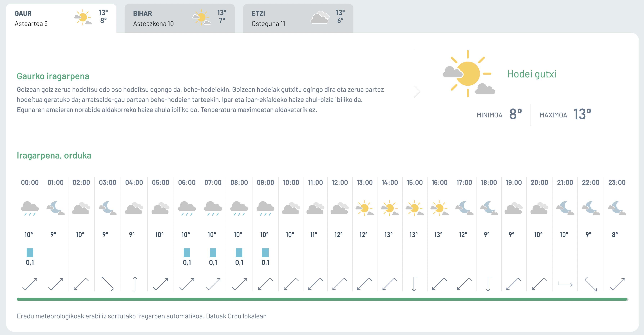Click the sunny icon at 13:00
644x335 pixels.
pos(365,208)
